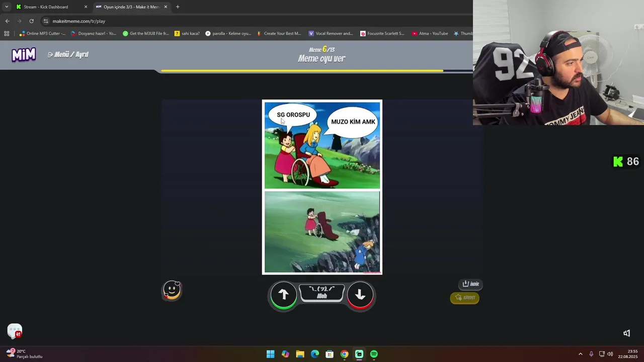This screenshot has width=644, height=362.
Task: Open the chat bubble with 41 badge
Action: tap(15, 331)
